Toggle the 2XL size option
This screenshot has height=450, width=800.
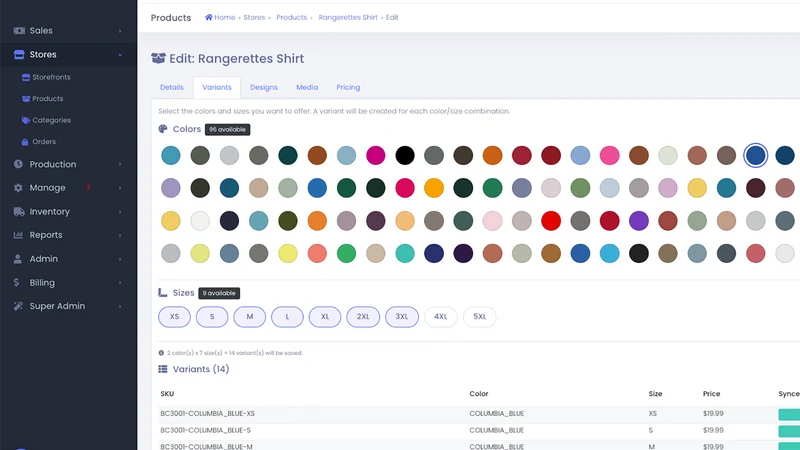(x=363, y=317)
